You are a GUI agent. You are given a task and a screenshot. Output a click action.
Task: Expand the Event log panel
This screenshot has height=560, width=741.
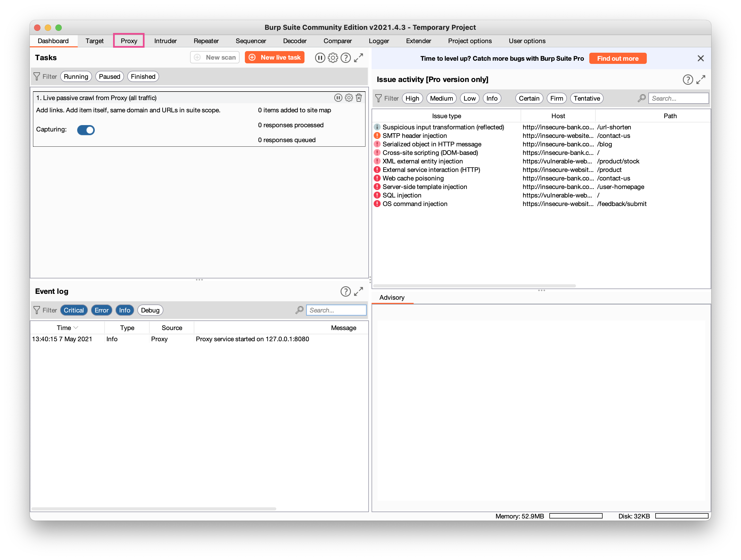(x=359, y=291)
